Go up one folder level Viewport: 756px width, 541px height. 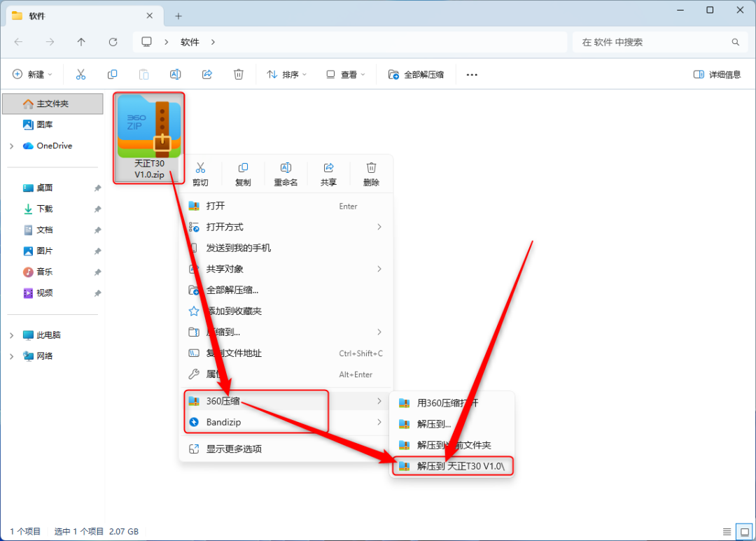tap(81, 42)
